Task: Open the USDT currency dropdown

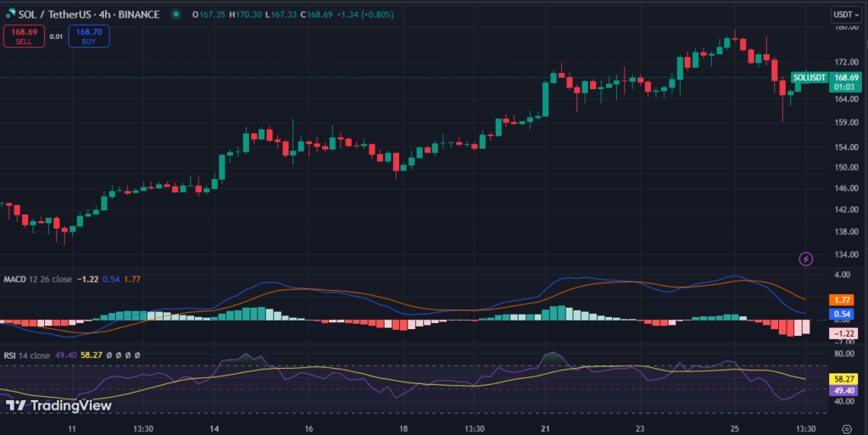Action: (847, 14)
